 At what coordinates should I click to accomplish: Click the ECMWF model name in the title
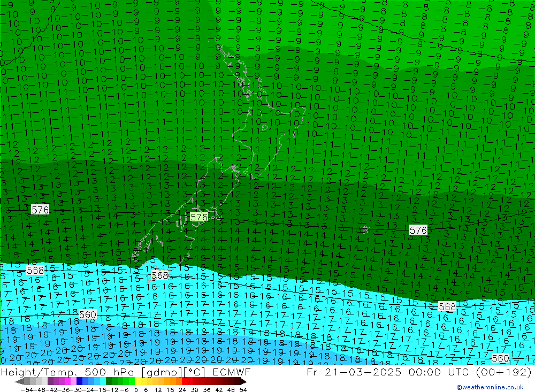pos(232,372)
